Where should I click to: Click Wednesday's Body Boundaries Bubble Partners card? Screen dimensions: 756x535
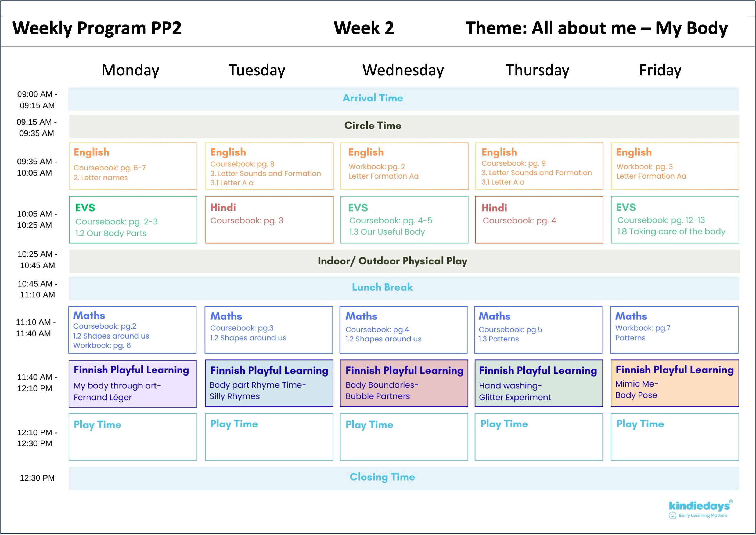[404, 383]
